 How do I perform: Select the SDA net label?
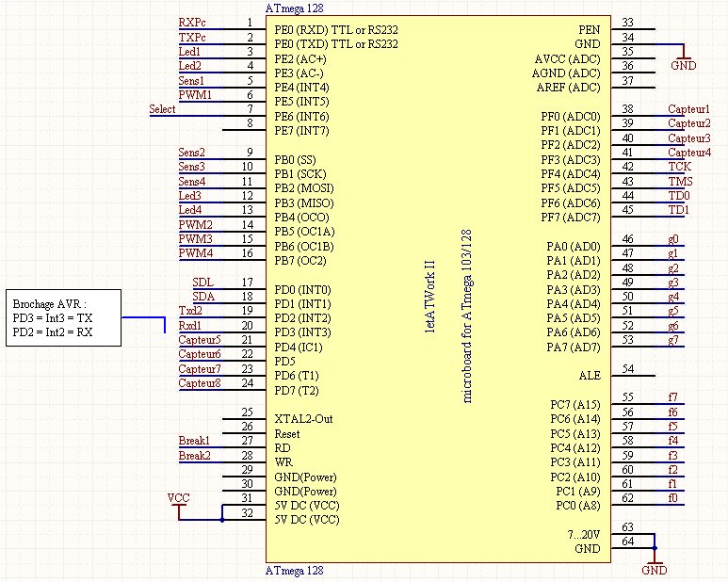pyautogui.click(x=203, y=297)
